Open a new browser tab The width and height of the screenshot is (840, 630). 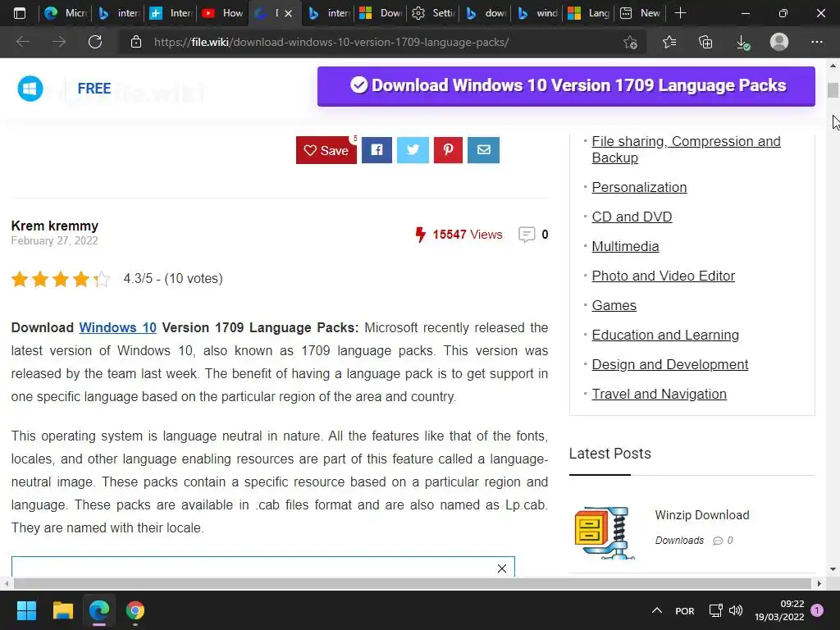click(x=680, y=13)
